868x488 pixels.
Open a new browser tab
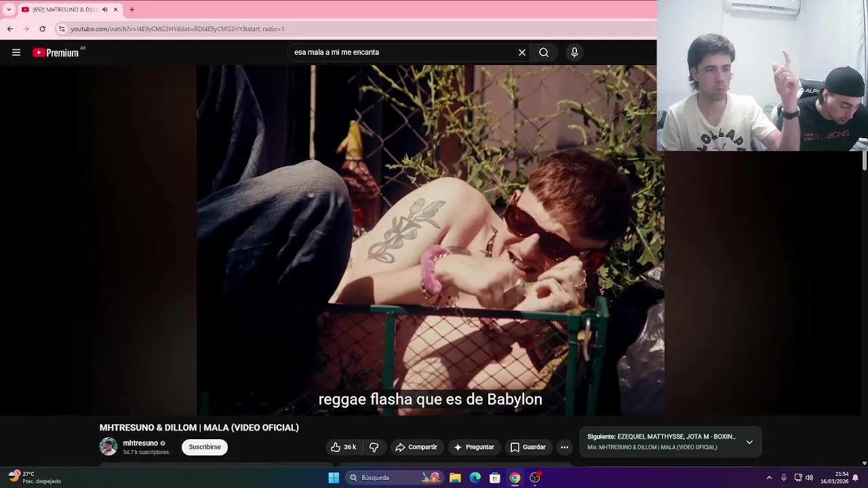pyautogui.click(x=132, y=9)
